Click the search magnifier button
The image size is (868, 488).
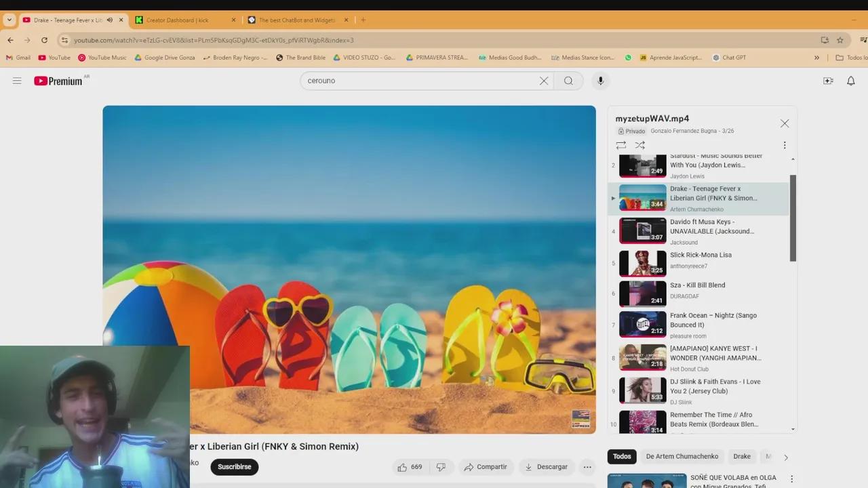click(568, 81)
